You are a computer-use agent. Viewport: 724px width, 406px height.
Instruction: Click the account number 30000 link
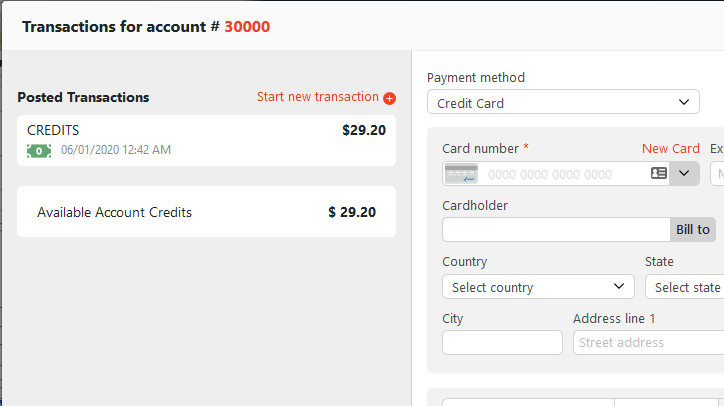[x=247, y=26]
